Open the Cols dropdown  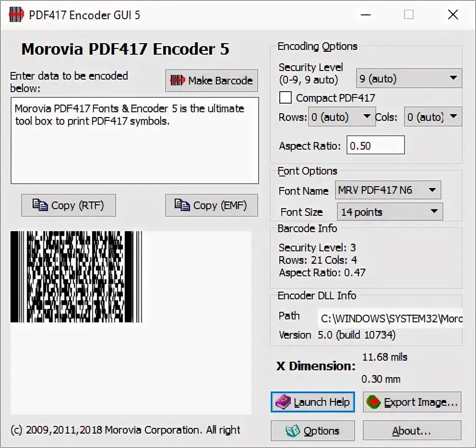coord(433,117)
